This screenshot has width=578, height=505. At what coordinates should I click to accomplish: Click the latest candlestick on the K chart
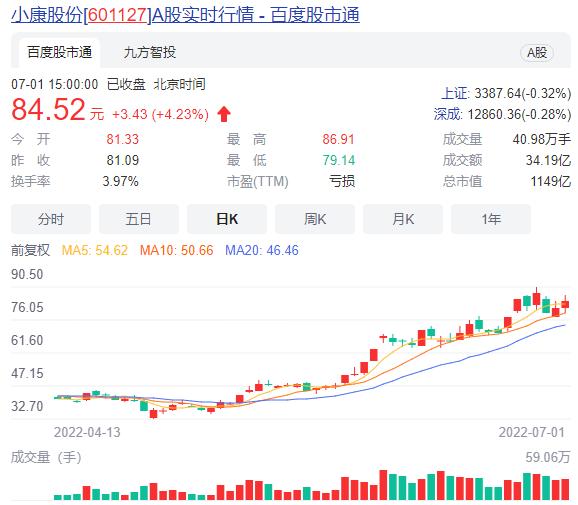click(x=565, y=304)
